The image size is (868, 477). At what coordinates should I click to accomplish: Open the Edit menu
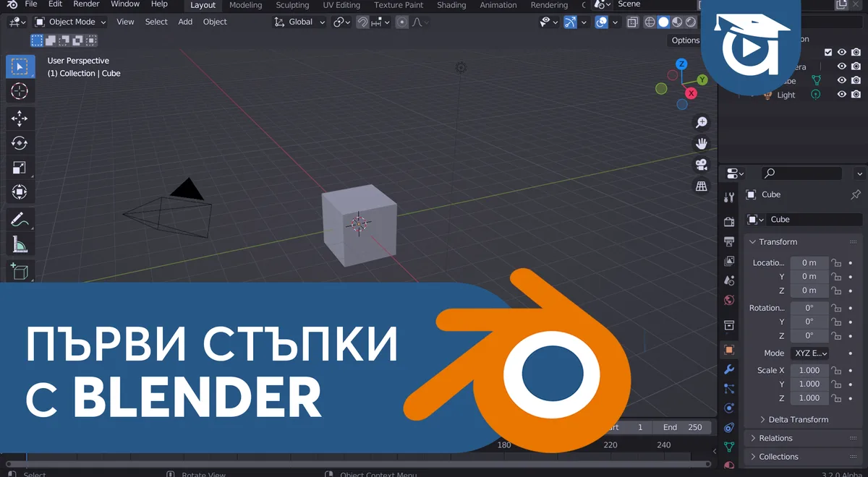coord(55,4)
